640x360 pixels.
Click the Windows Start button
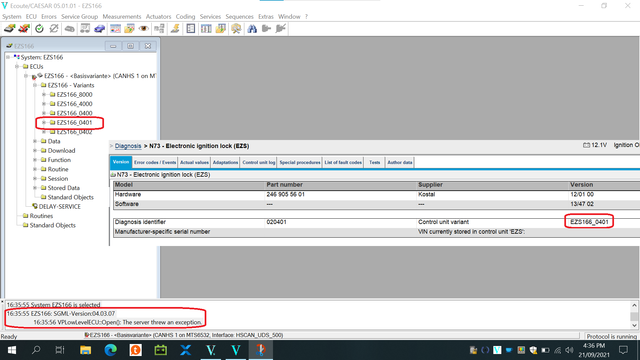tap(11, 350)
